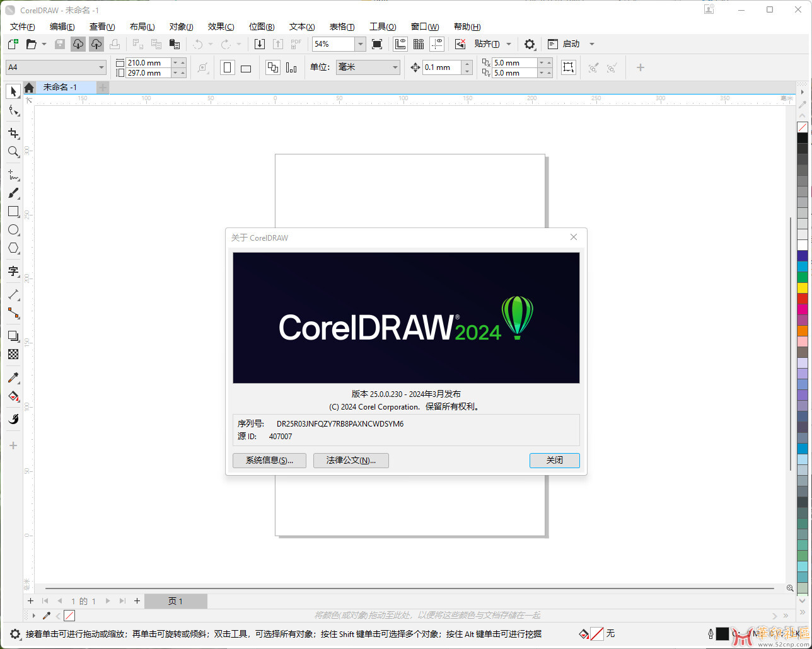Open the 对象 menu
Screen dimensions: 812x649
click(181, 26)
